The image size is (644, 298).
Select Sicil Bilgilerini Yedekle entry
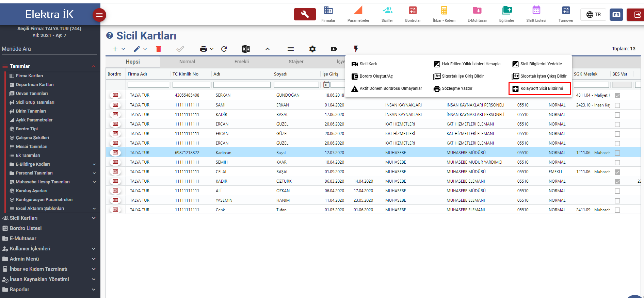coord(537,64)
